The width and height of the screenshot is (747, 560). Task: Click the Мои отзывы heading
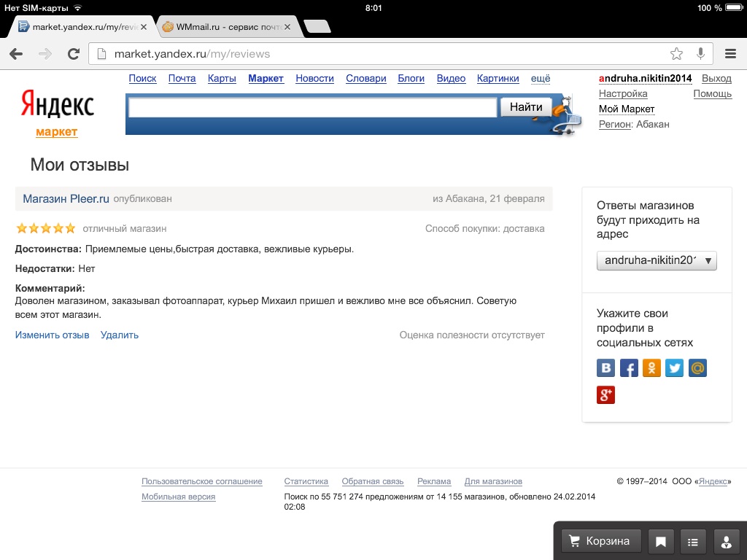(80, 165)
